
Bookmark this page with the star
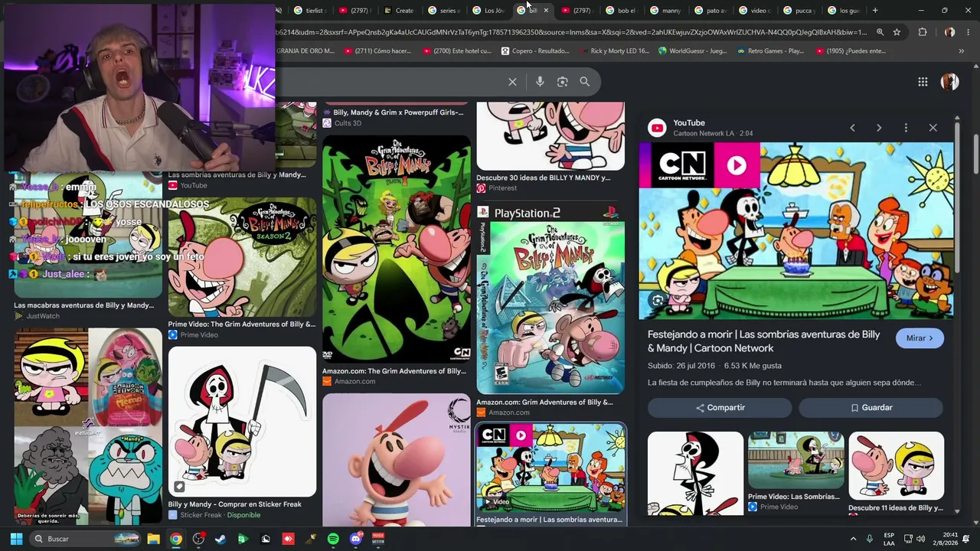897,32
